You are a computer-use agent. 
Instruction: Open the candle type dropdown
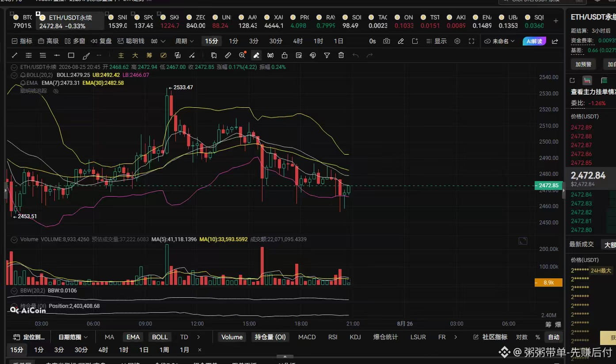[158, 41]
